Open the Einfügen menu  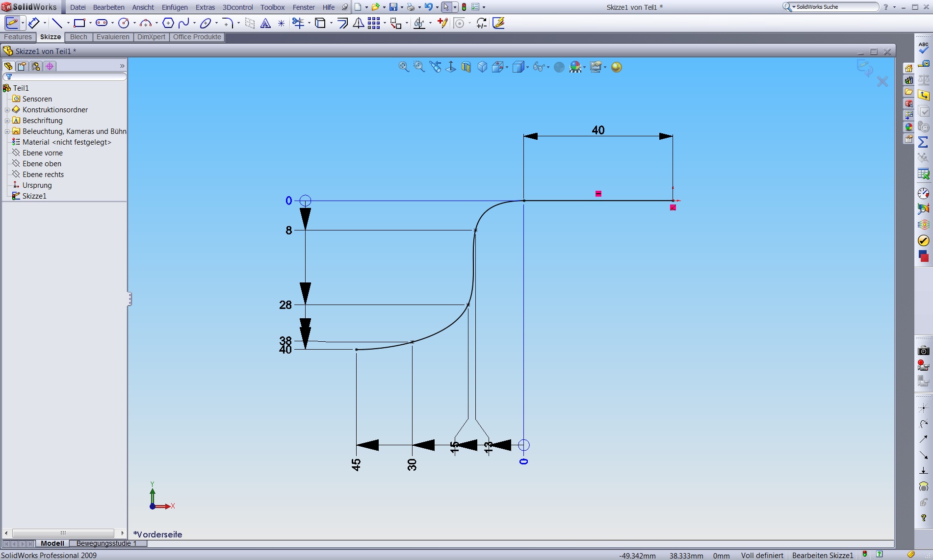pyautogui.click(x=174, y=7)
